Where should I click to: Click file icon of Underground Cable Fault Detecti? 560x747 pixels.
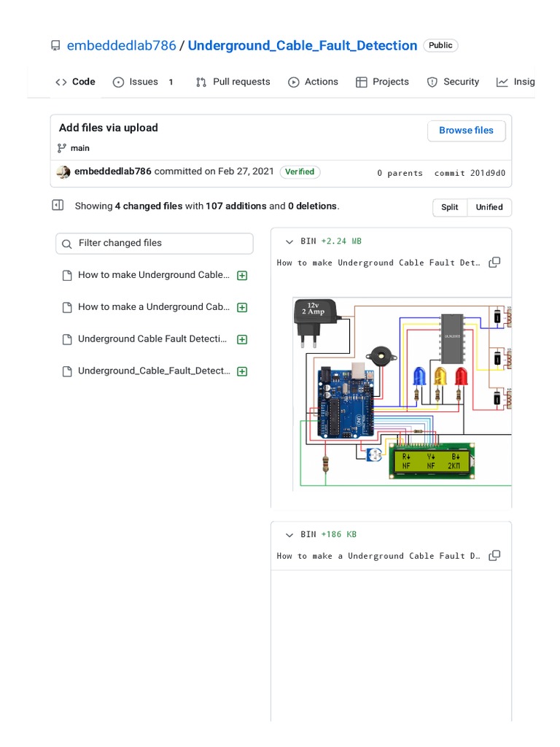[67, 339]
